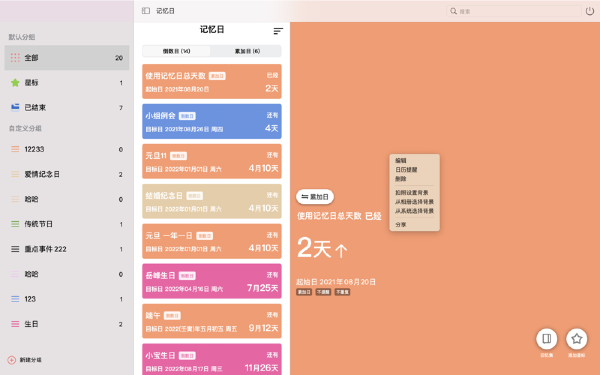600x375 pixels.
Task: Click the 全部 grid dots icon
Action: pyautogui.click(x=15, y=58)
